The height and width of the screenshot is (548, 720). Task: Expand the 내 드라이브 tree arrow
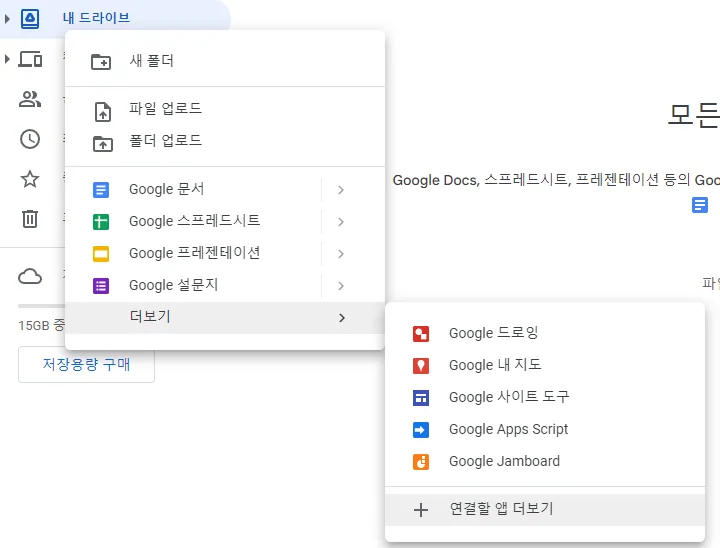[7, 19]
